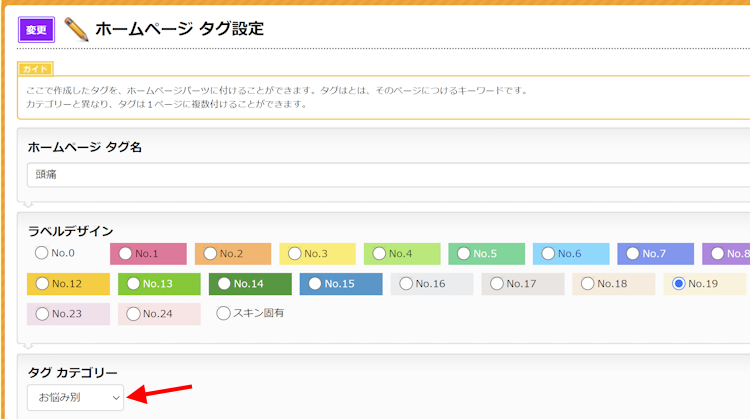Click the ホームページ タグ名 input field
Image resolution: width=750 pixels, height=419 pixels.
(x=388, y=175)
